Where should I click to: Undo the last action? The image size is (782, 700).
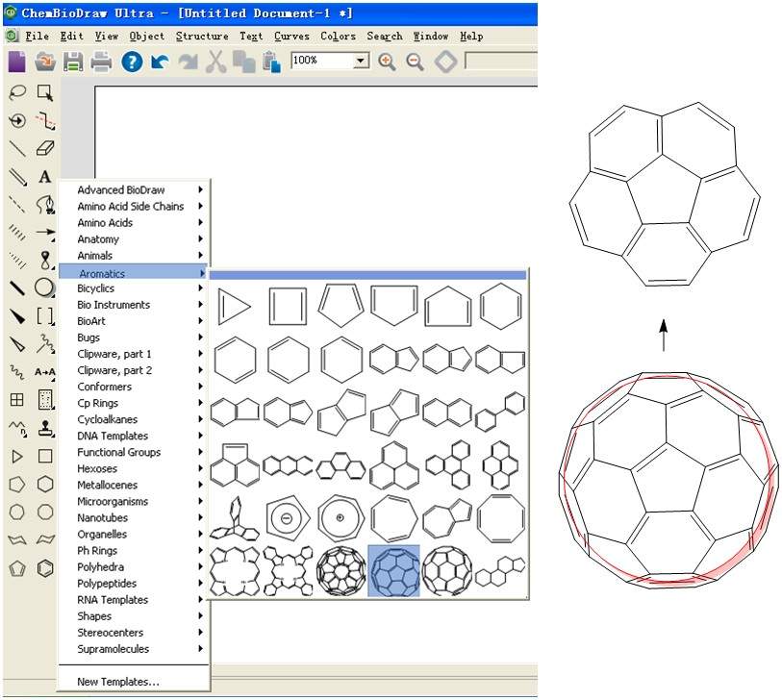tap(160, 62)
